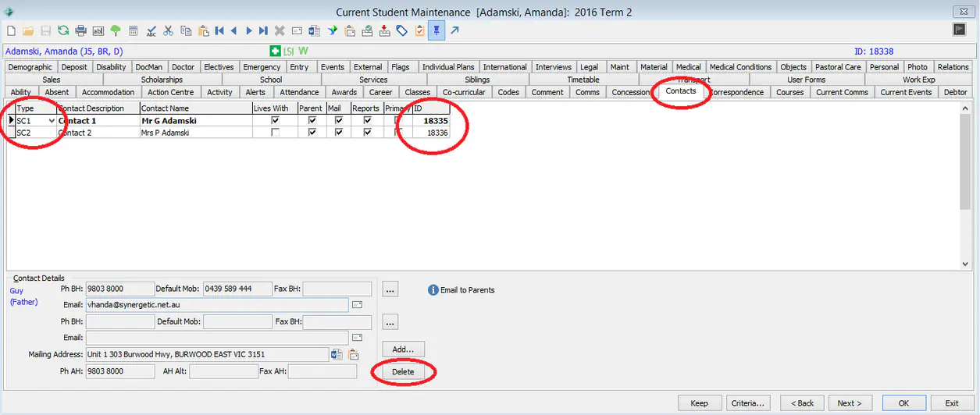
Task: Click envelope icon beside vhanda email field
Action: click(358, 304)
